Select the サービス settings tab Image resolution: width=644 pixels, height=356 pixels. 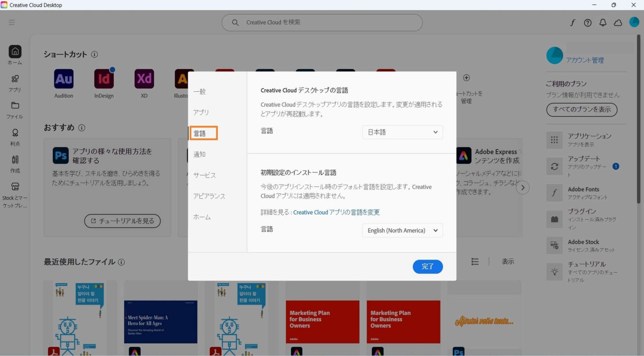click(x=204, y=175)
